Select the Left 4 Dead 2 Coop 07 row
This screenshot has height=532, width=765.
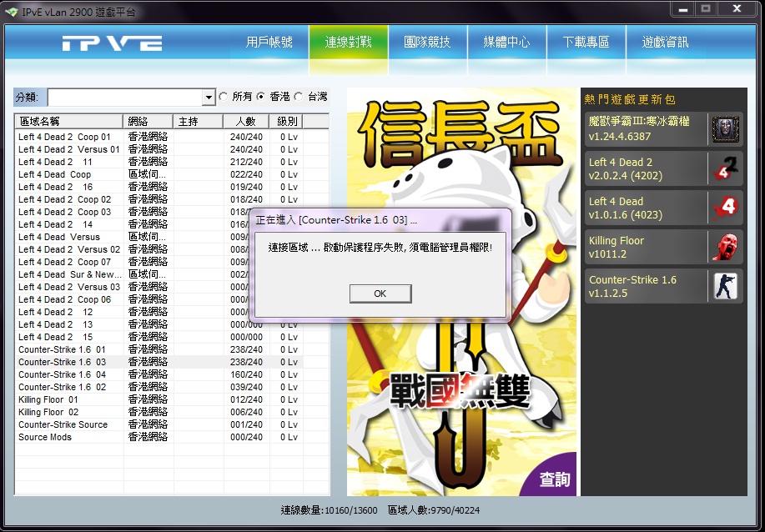[x=133, y=262]
